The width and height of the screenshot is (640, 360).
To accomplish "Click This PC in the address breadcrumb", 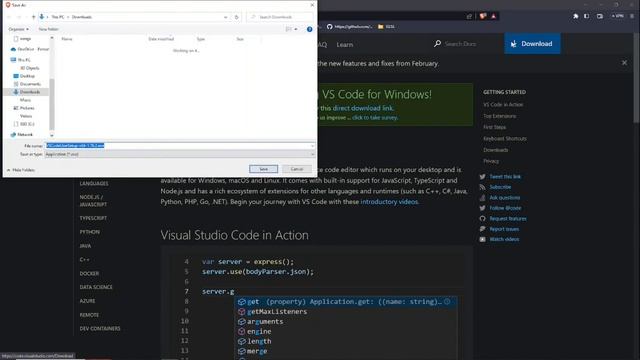I will click(x=58, y=17).
